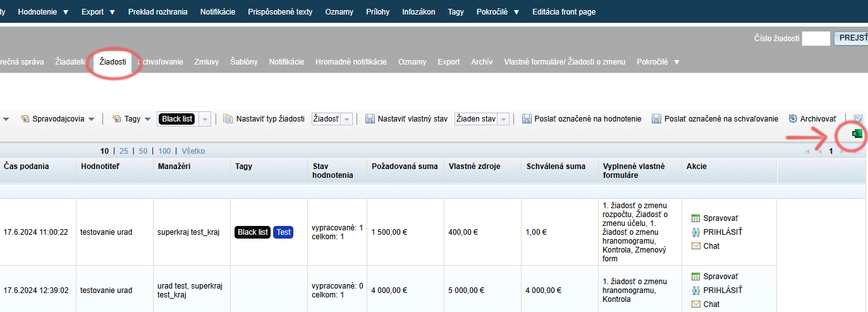Click PRIHLÁSIŤ people icon in second row
The height and width of the screenshot is (312, 868).
pos(696,290)
